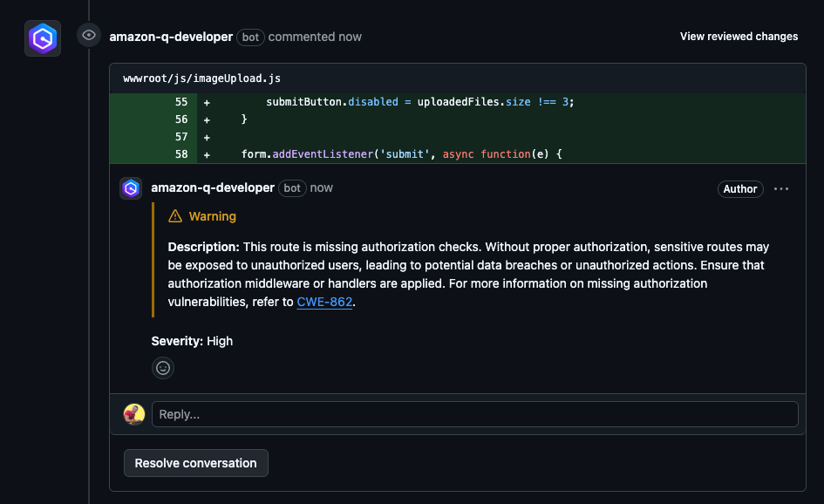Image resolution: width=824 pixels, height=504 pixels.
Task: Click the yellow Warning triangle icon
Action: pos(175,216)
